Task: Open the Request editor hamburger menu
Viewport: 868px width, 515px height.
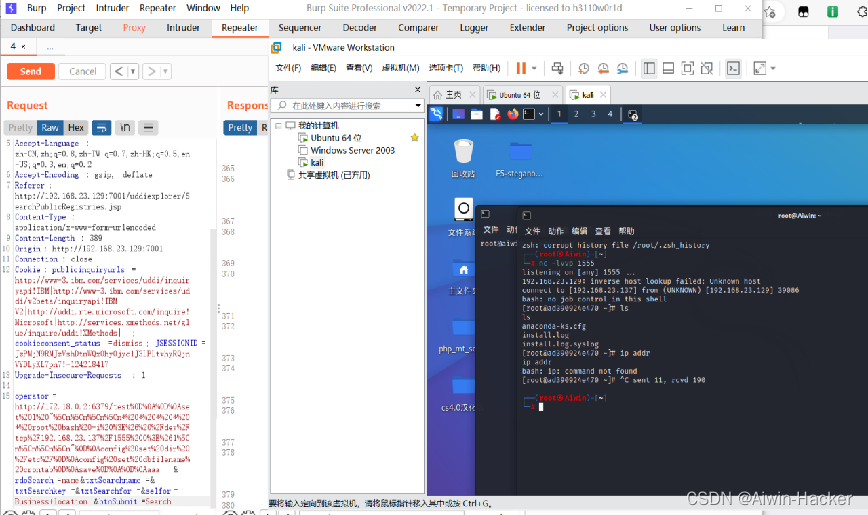Action: coord(148,128)
